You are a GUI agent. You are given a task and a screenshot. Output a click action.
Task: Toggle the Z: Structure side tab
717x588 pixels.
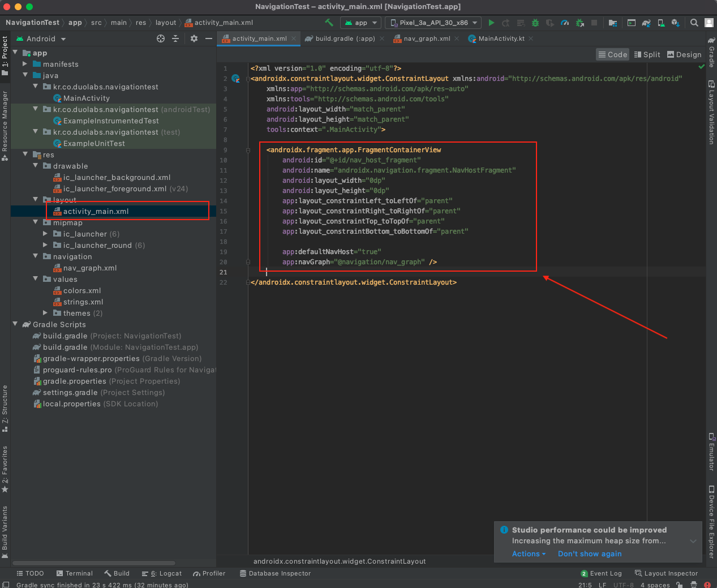[5, 409]
